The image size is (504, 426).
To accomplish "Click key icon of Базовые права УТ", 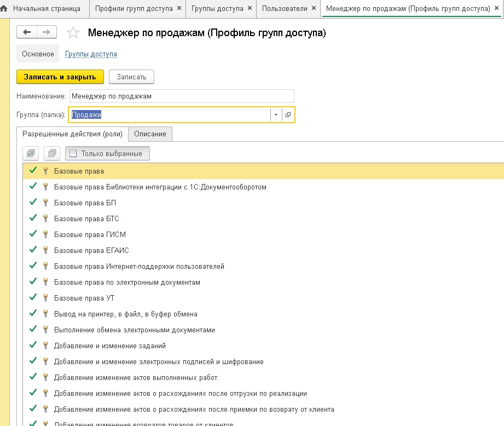I will click(x=45, y=298).
